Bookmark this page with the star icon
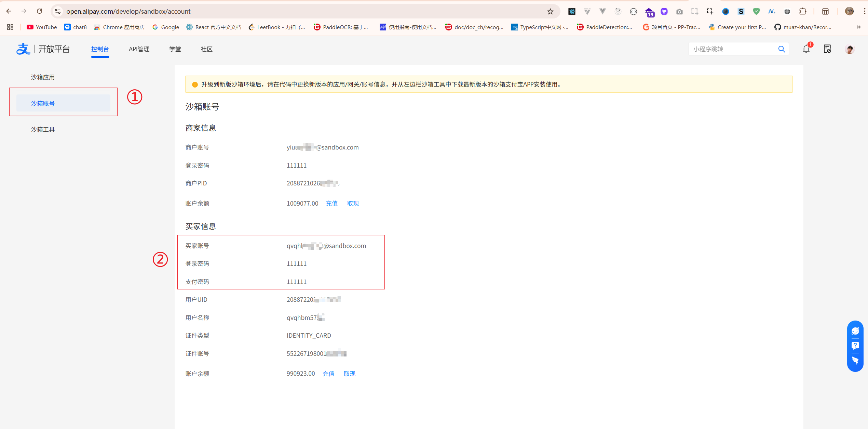The height and width of the screenshot is (429, 868). coord(550,12)
